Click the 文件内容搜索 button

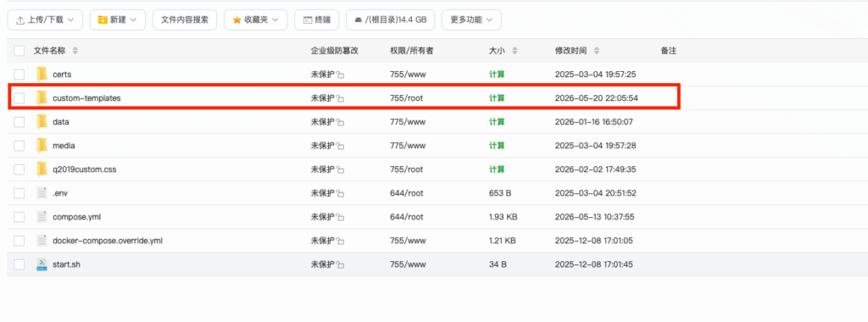[x=184, y=20]
